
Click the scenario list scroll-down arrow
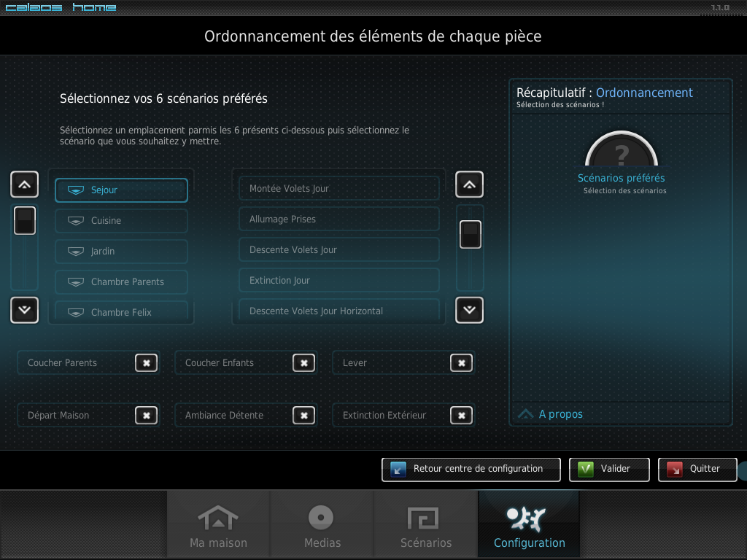tap(469, 310)
